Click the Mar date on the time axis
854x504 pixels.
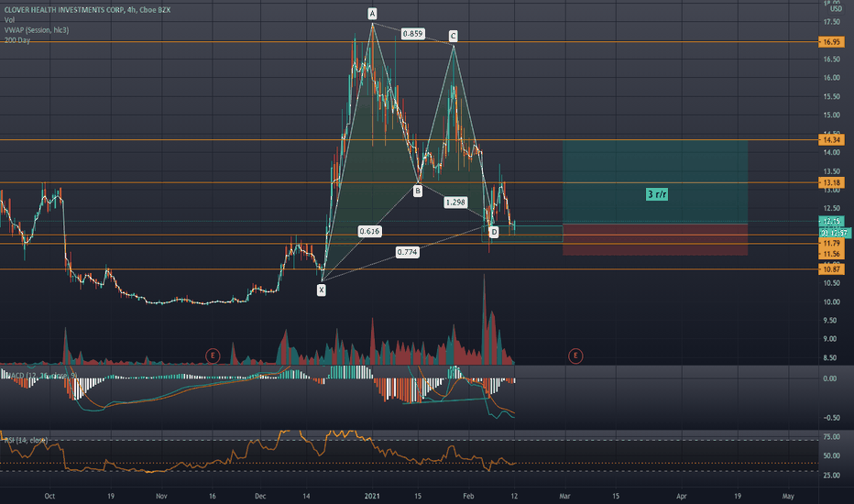pyautogui.click(x=564, y=497)
